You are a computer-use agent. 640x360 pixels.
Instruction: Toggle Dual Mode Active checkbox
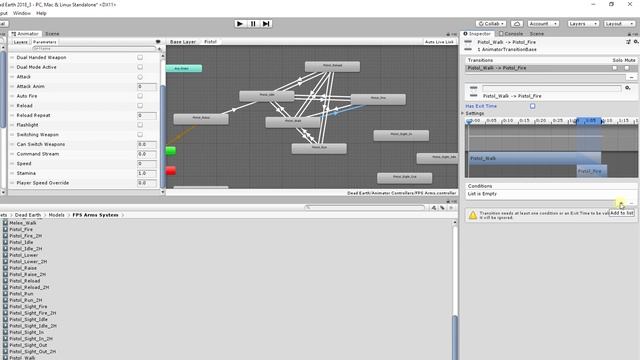point(140,67)
